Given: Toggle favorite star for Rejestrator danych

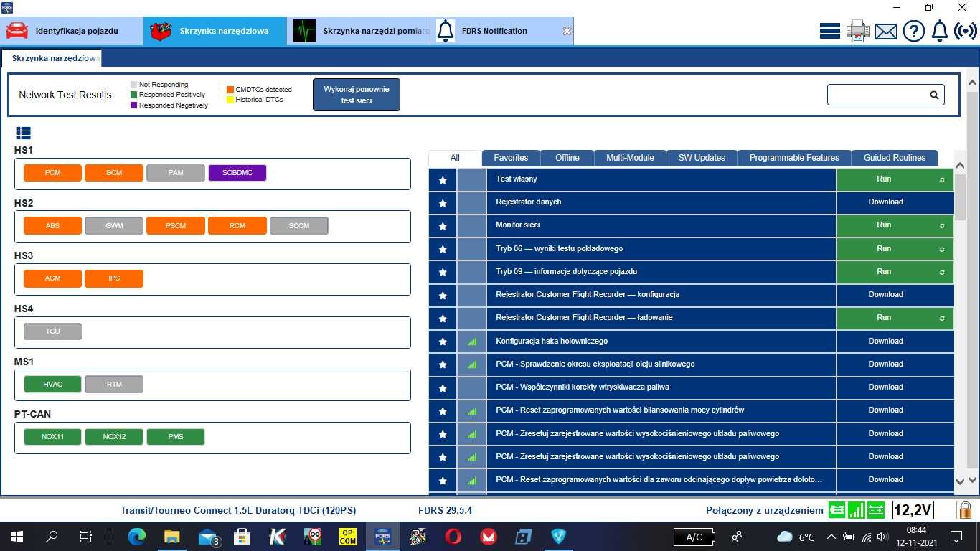Looking at the screenshot, I should click(443, 202).
